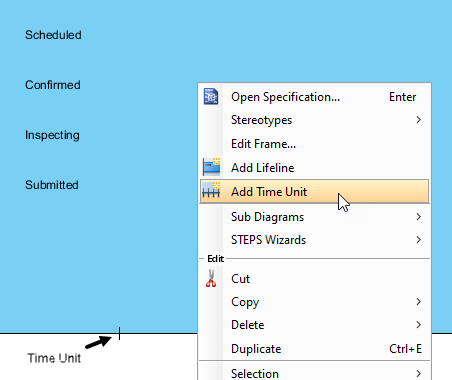Click the Scheduled state label
The height and width of the screenshot is (380, 452).
point(53,35)
